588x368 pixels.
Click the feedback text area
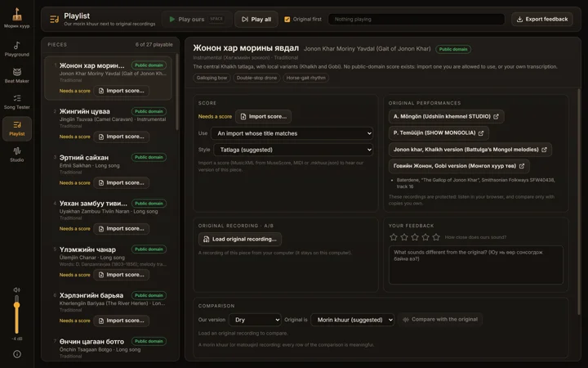[476, 265]
